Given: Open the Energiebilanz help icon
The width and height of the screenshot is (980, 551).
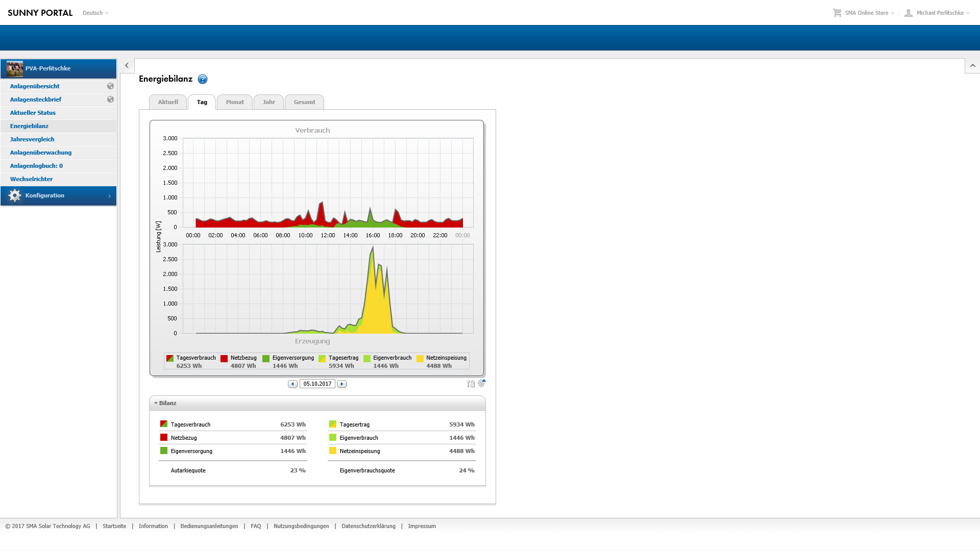Looking at the screenshot, I should 203,79.
